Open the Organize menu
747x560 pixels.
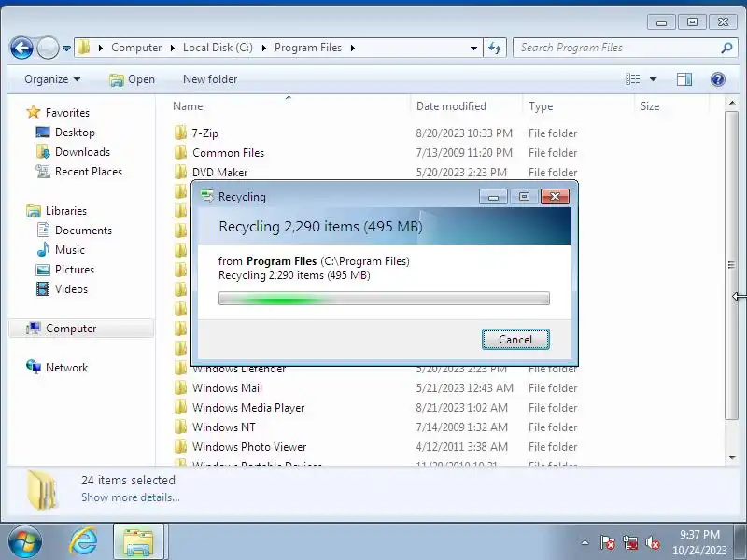point(52,79)
